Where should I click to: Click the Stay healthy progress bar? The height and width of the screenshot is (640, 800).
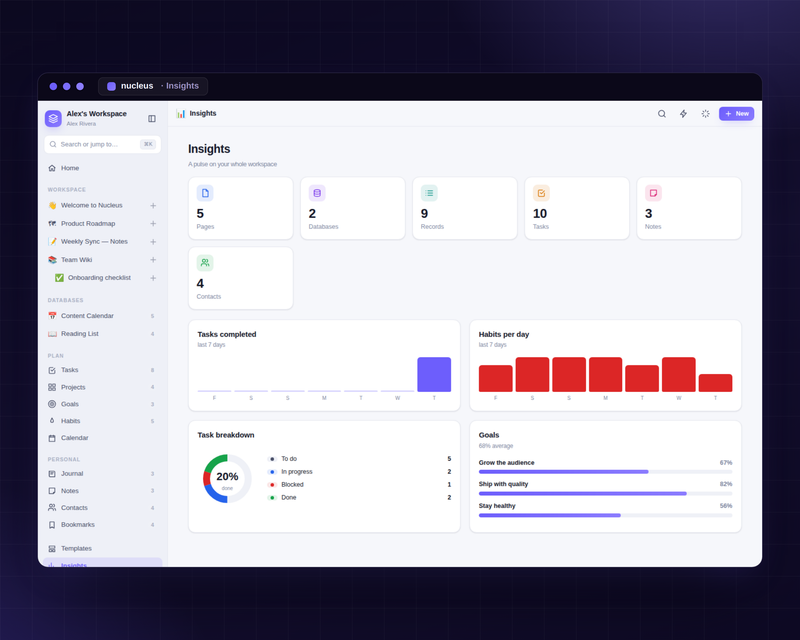(605, 515)
